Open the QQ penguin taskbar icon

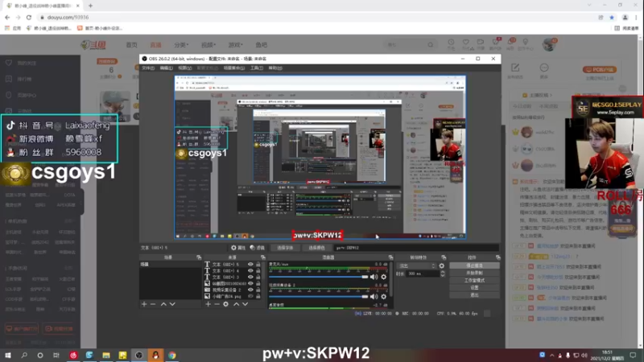(x=155, y=355)
